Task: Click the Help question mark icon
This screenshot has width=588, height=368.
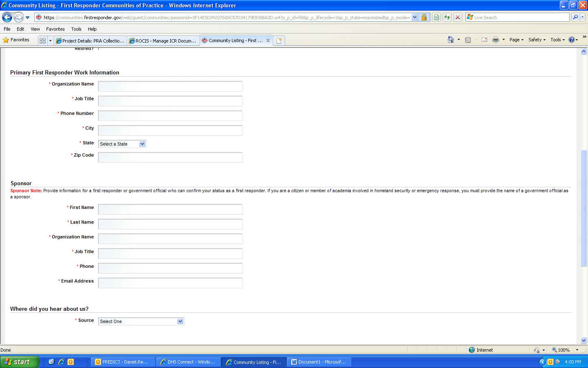Action: [x=571, y=40]
